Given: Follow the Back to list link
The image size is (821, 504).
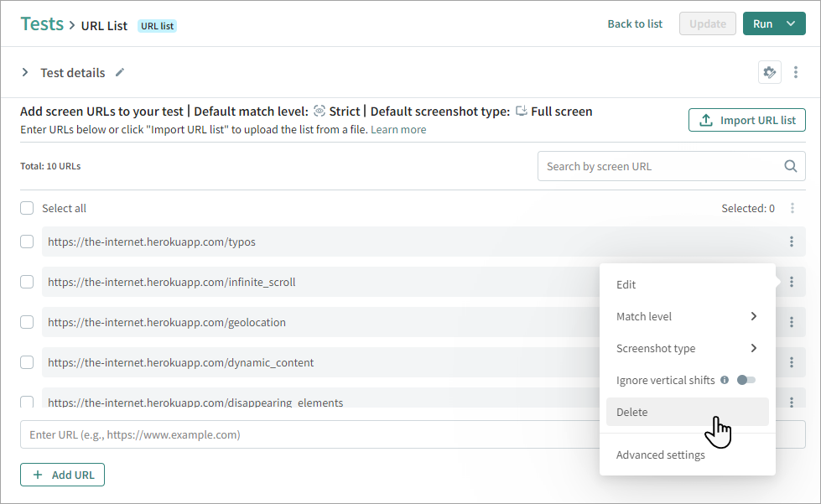Looking at the screenshot, I should point(635,23).
